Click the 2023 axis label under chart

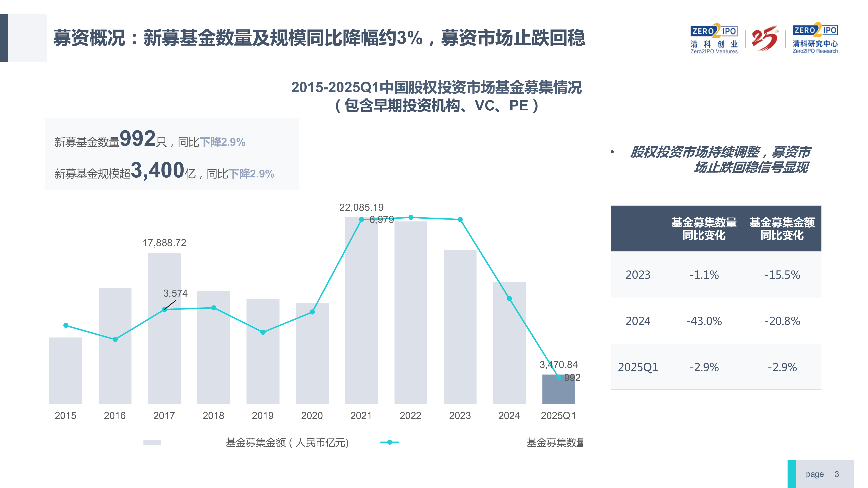pyautogui.click(x=460, y=416)
